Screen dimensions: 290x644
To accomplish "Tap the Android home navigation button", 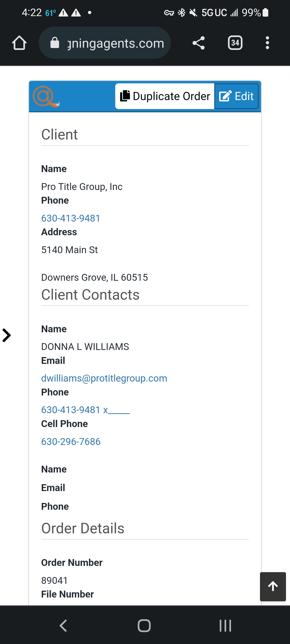I will point(144,625).
